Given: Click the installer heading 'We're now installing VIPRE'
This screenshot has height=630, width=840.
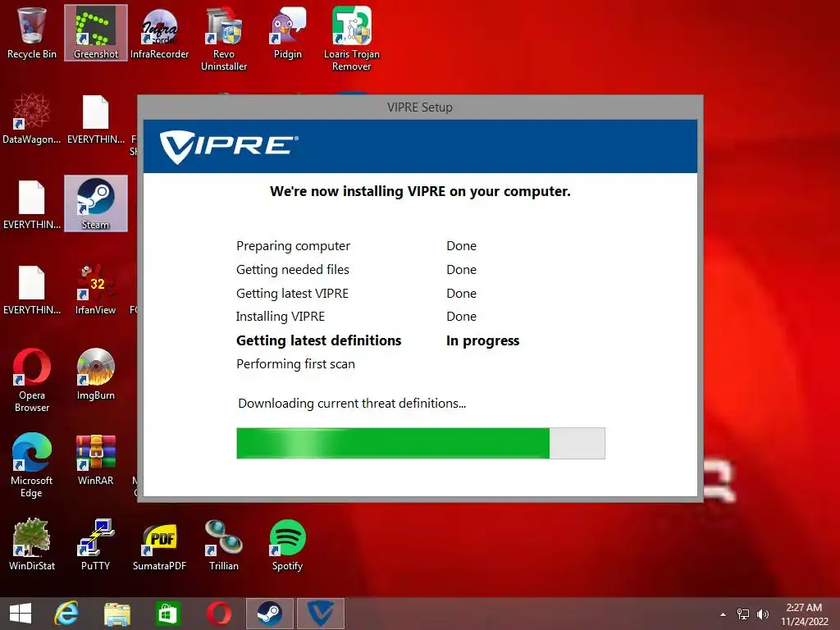Looking at the screenshot, I should point(420,192).
